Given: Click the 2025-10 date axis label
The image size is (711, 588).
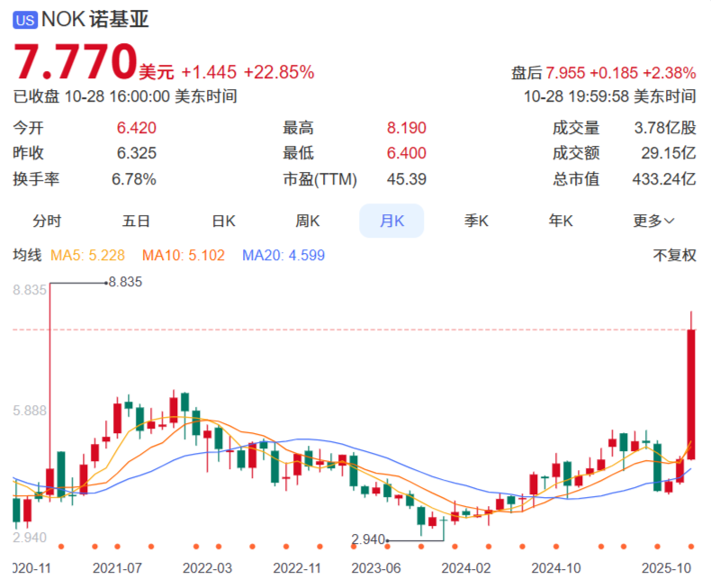Looking at the screenshot, I should 666,568.
